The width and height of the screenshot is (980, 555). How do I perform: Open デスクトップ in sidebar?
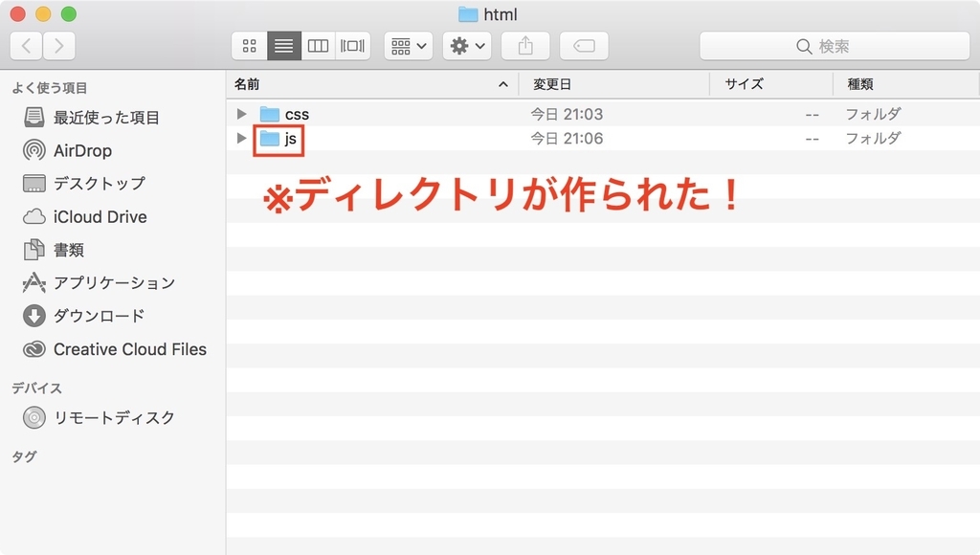tap(100, 183)
